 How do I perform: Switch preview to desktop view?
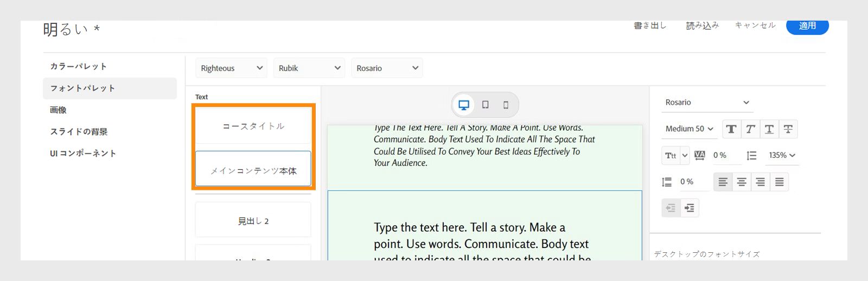pyautogui.click(x=464, y=105)
